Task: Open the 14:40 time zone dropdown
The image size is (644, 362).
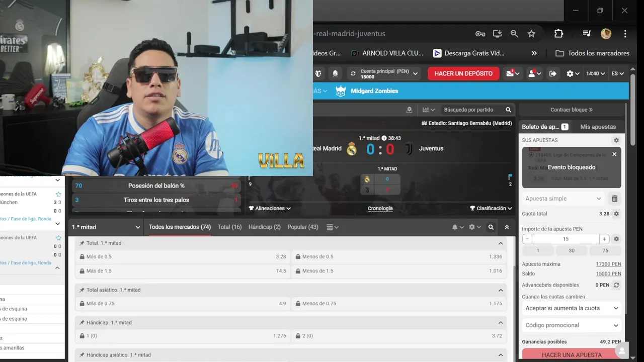Action: (595, 73)
